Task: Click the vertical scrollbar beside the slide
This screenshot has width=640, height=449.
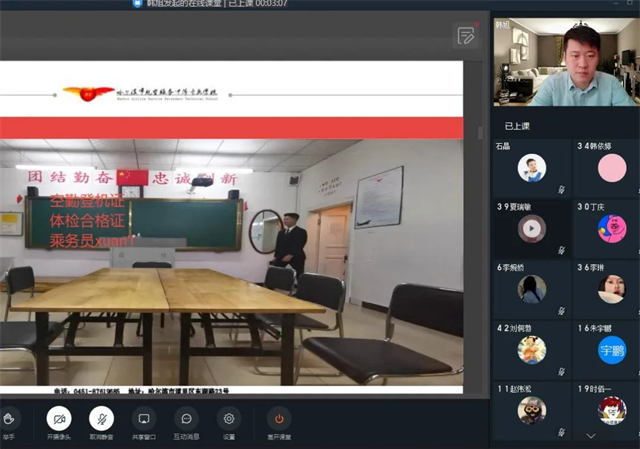Action: (480, 132)
